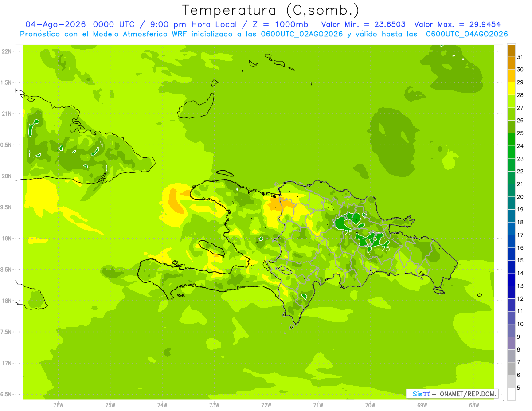Screen dimensions: 532x411
Task: Click the '18N' latitude axis label
Action: pos(6,301)
